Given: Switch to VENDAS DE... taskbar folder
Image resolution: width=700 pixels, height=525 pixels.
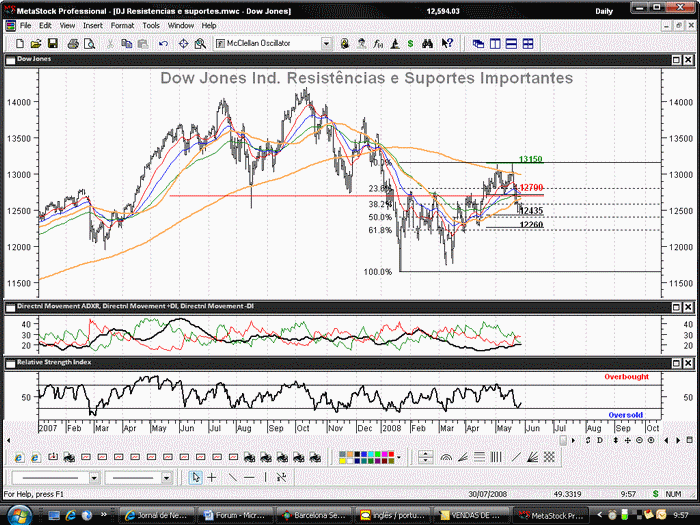Looking at the screenshot, I should [x=470, y=515].
